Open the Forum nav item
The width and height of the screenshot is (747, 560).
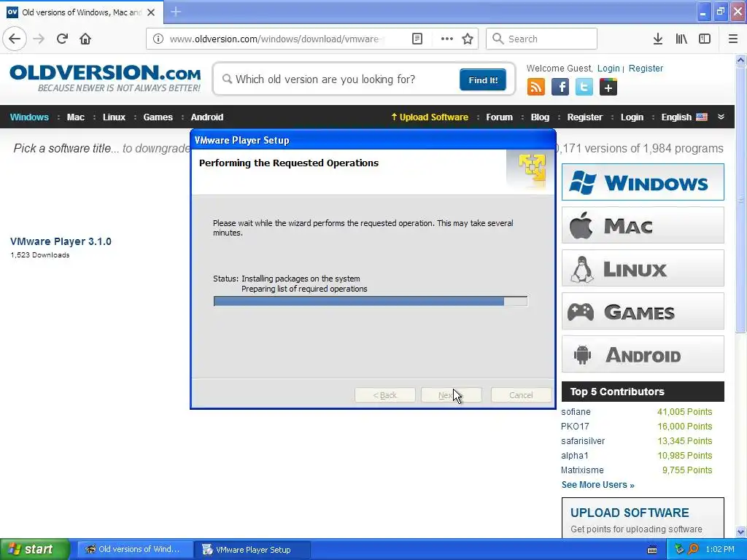click(499, 117)
